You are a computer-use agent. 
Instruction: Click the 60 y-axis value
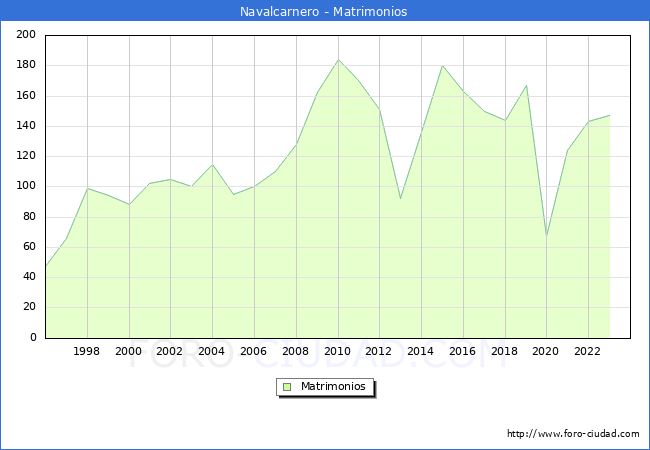click(29, 247)
